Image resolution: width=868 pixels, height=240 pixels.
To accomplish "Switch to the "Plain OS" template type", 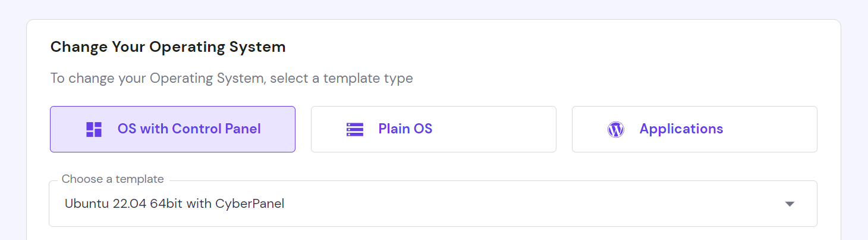I will point(433,129).
